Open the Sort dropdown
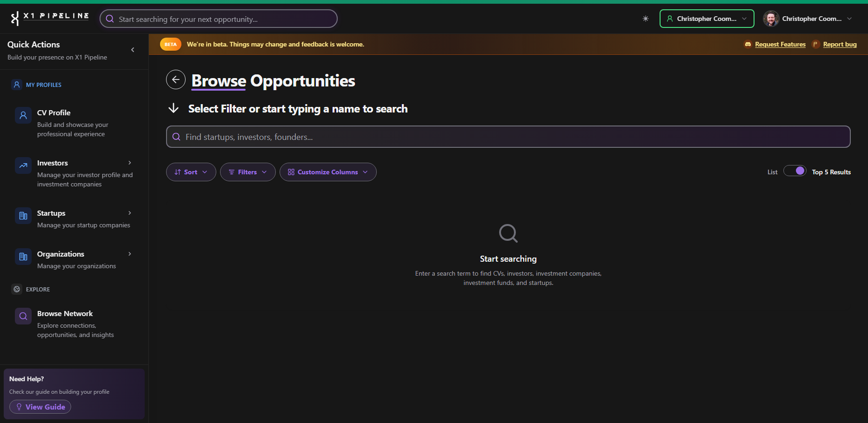The image size is (868, 423). point(191,172)
